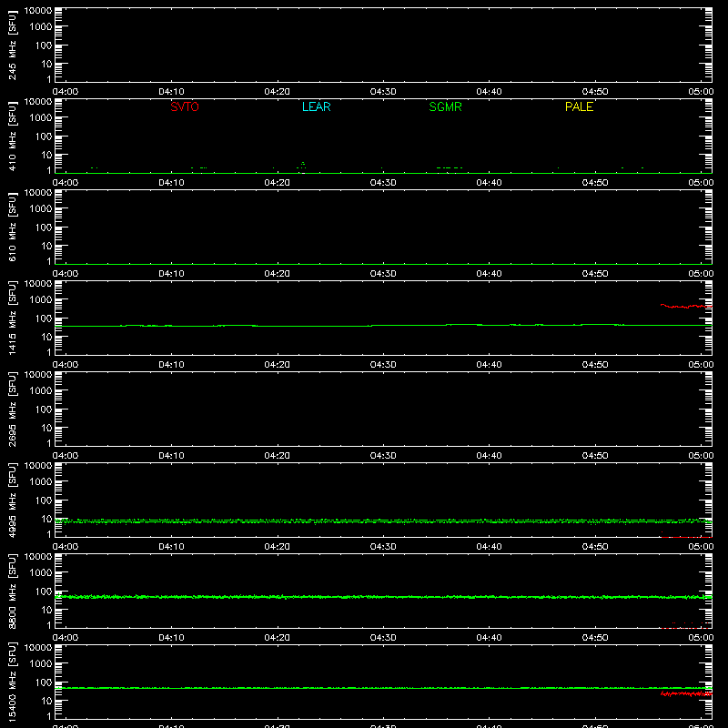The width and height of the screenshot is (728, 728).
Task: Select the 4995 MHz [SFU] axis title
Action: [x=12, y=500]
